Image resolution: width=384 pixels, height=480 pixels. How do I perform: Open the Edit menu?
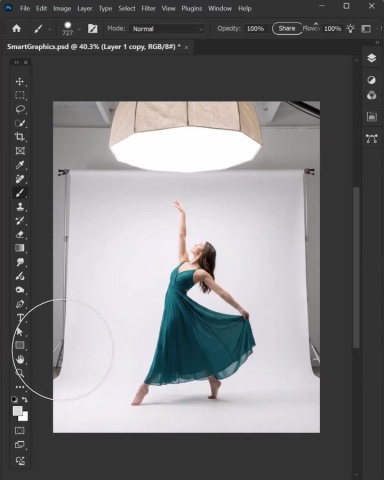tap(41, 8)
